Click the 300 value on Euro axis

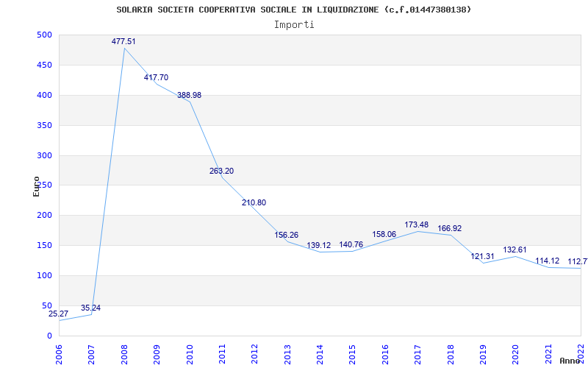(44, 155)
